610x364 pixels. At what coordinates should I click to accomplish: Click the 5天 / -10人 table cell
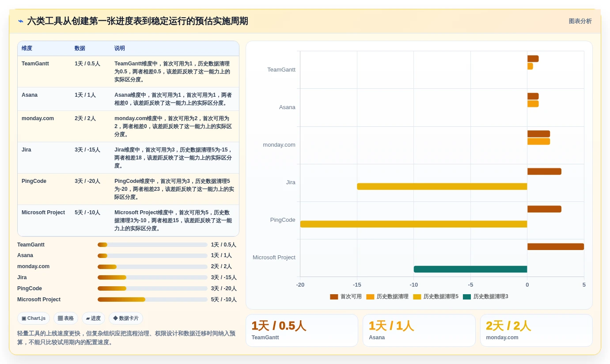[87, 212]
